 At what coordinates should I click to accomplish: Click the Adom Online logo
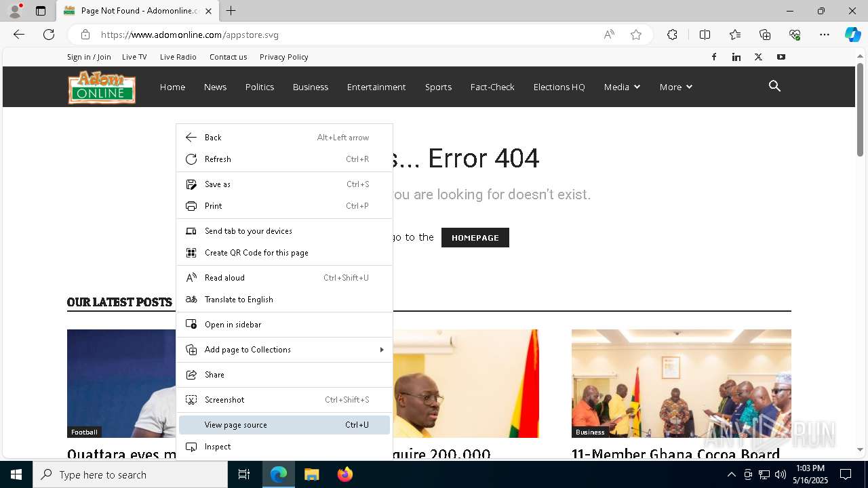pos(102,87)
